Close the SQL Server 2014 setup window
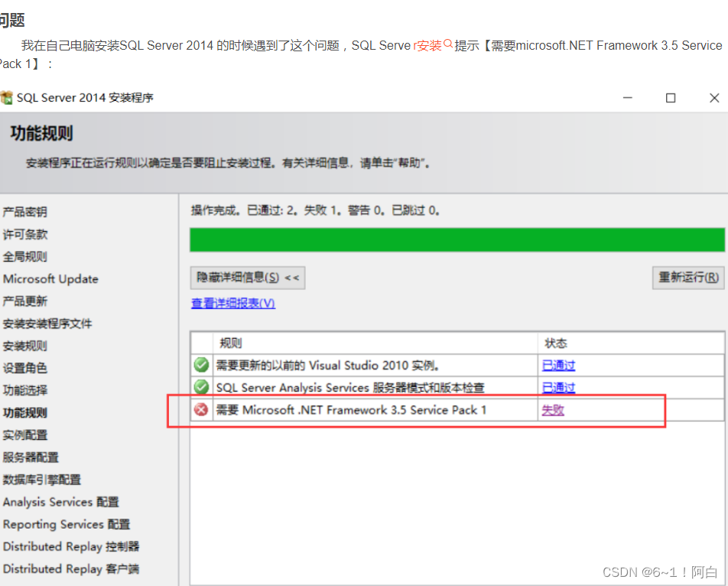Screen dimensions: 728x586 714,98
